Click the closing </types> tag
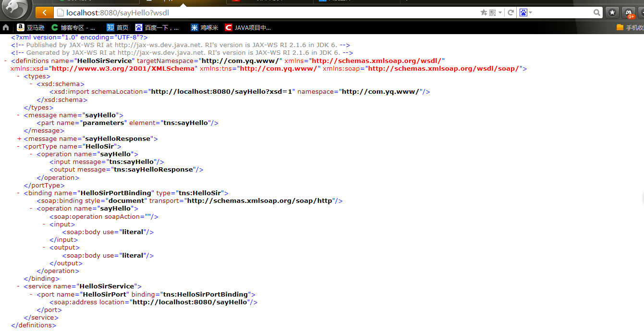Viewport: 644px width, 336px height. (39, 108)
